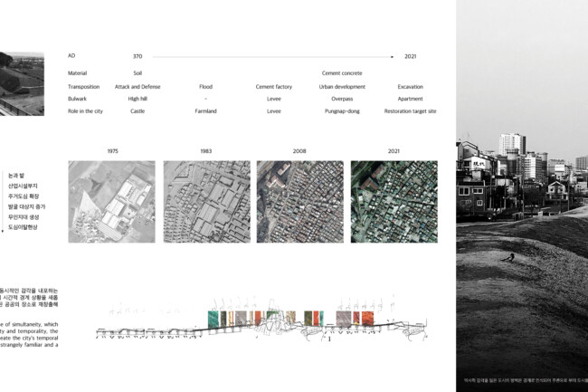
Task: Select the "Urban development" label
Action: [x=341, y=87]
